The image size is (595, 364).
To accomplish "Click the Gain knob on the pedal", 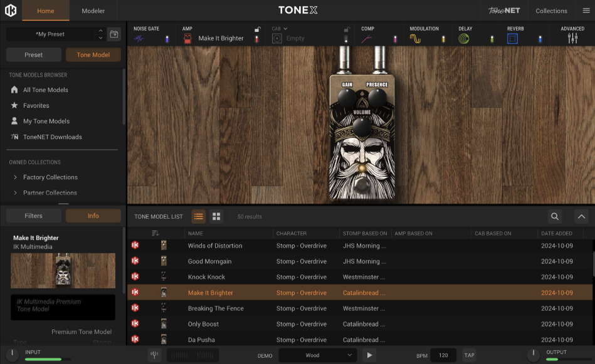I will click(347, 96).
